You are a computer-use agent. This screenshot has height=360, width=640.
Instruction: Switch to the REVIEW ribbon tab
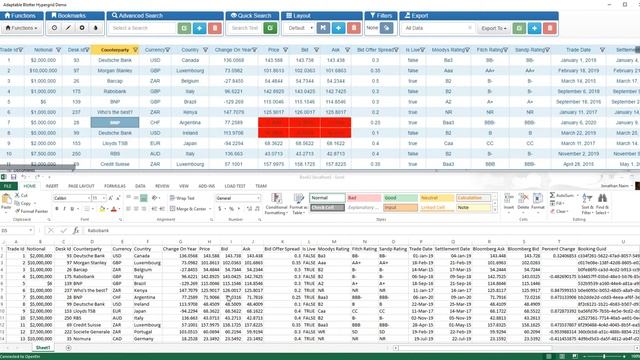(x=162, y=186)
